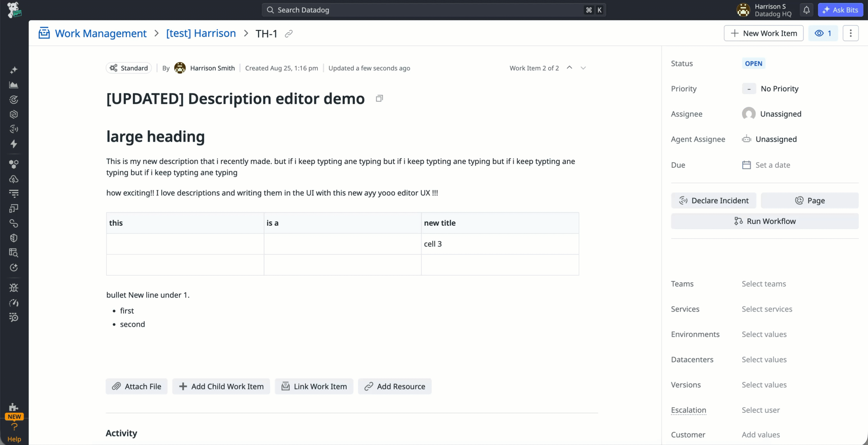Image resolution: width=868 pixels, height=445 pixels.
Task: Click the circular sparkle refresh icon
Action: click(x=14, y=267)
